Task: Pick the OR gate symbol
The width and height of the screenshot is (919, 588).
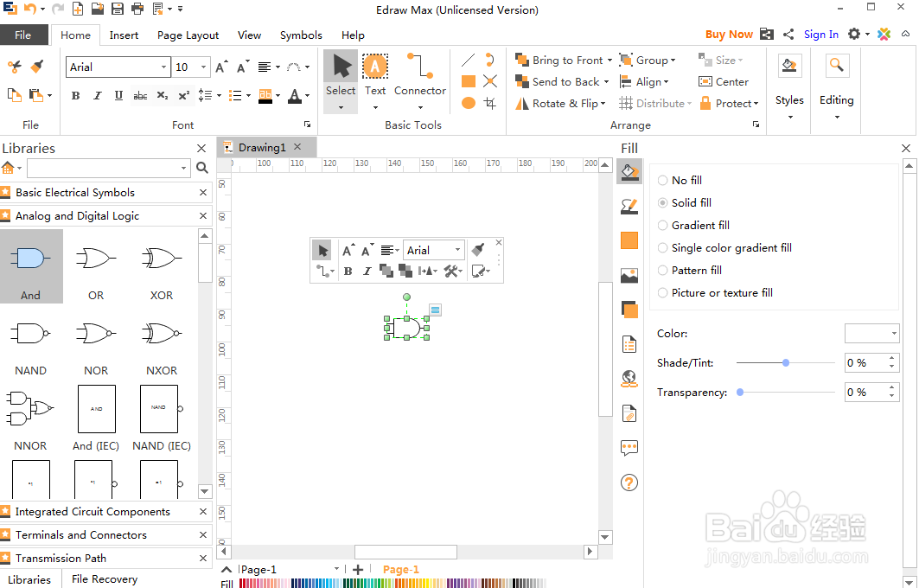Action: click(x=96, y=266)
